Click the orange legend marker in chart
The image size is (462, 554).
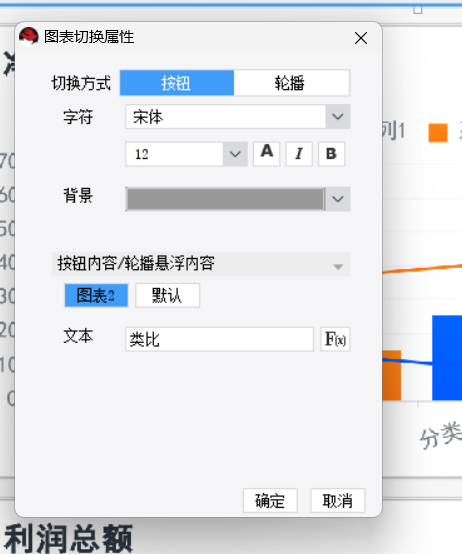coord(438,132)
